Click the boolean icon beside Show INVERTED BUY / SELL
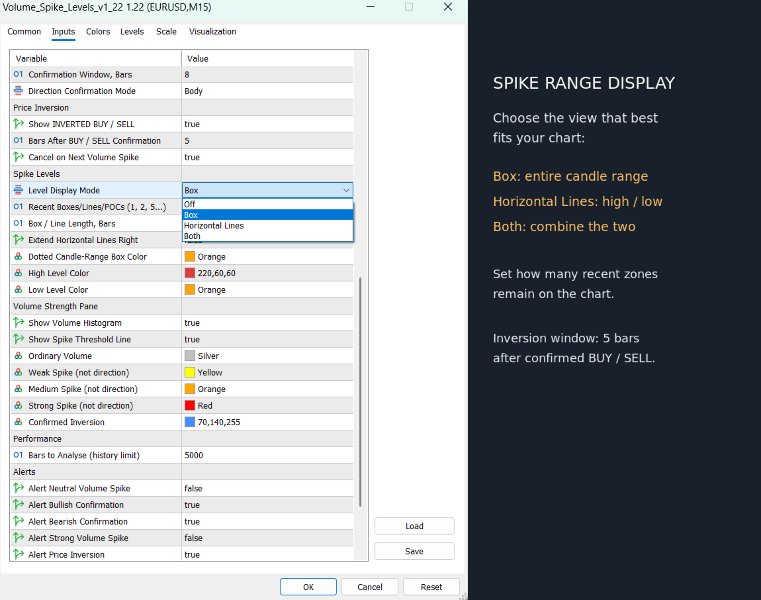The width and height of the screenshot is (761, 600). 18,124
